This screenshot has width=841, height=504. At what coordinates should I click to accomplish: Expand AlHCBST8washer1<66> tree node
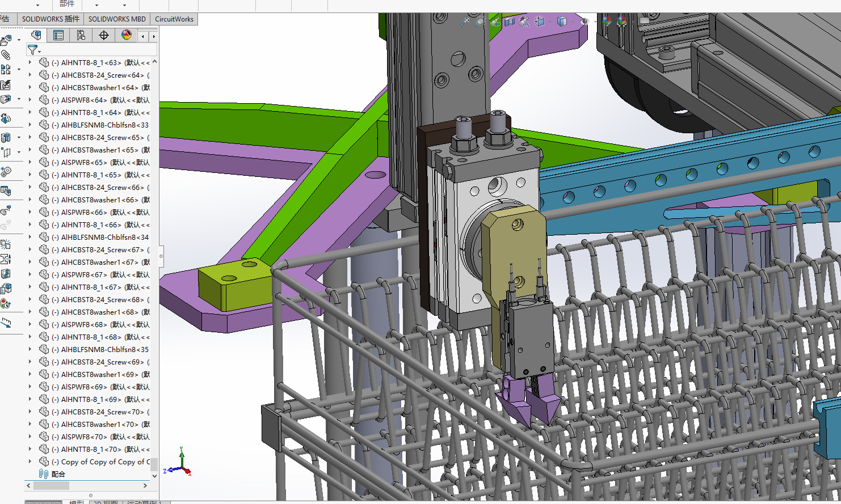[x=31, y=200]
